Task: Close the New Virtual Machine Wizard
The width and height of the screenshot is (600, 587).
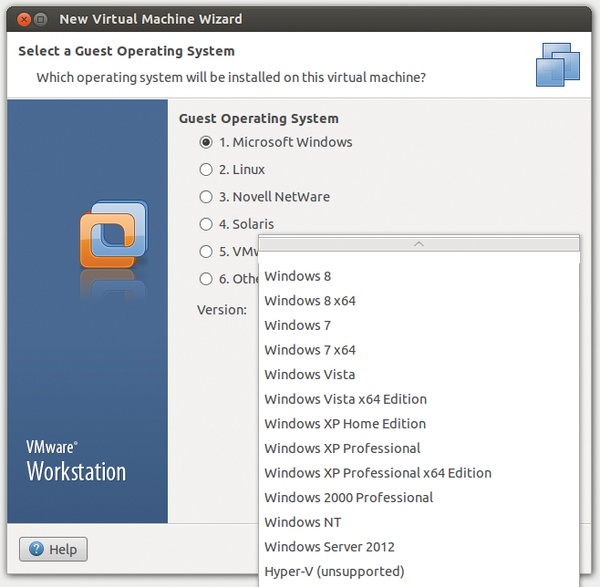Action: tap(24, 19)
